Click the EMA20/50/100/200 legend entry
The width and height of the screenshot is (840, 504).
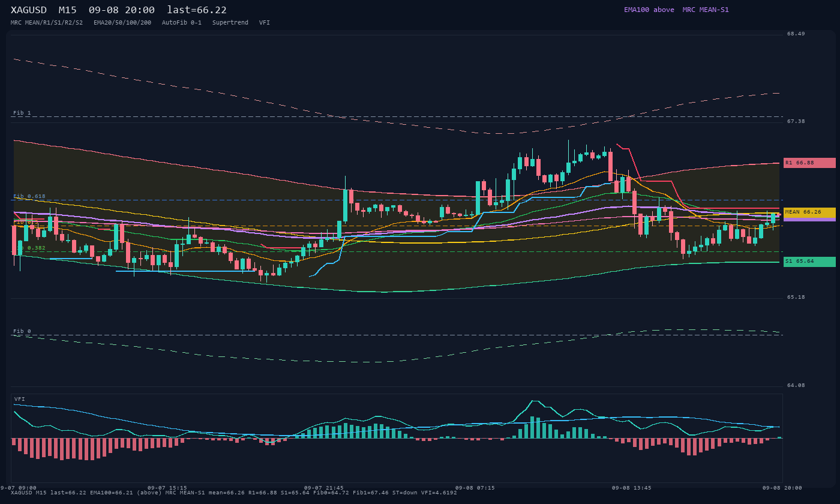point(122,23)
